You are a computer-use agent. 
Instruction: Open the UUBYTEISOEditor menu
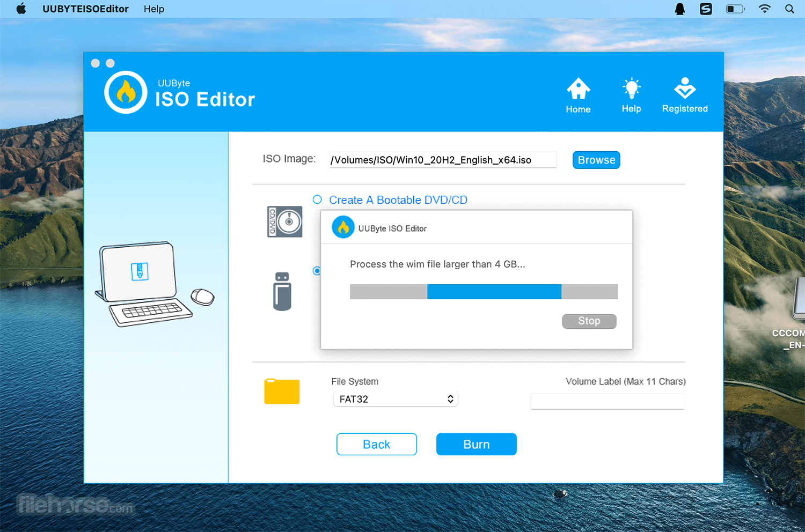click(86, 9)
